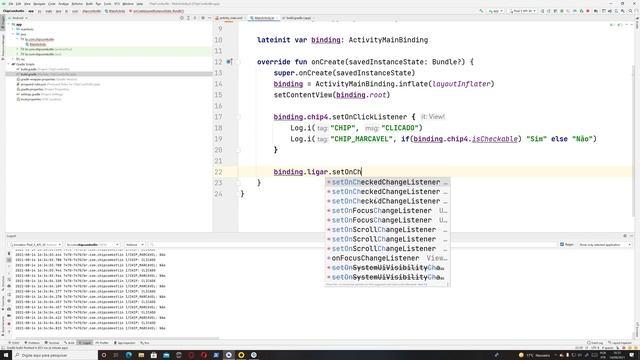Open Logcat process filter dropdown

tap(92, 244)
